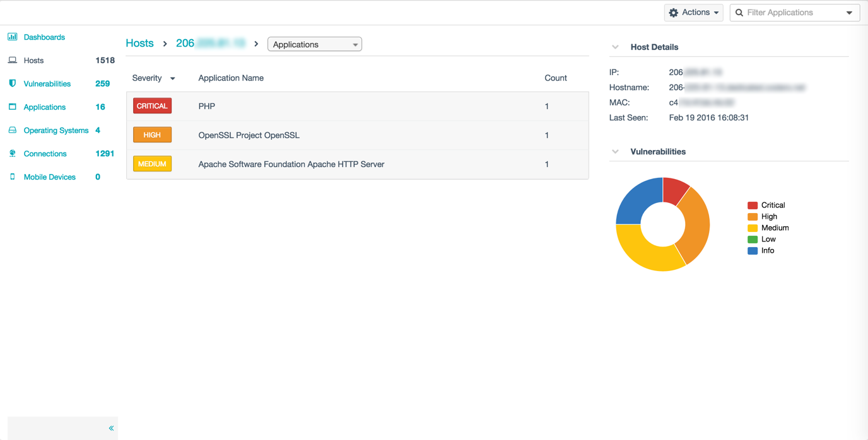Collapse the sidebar with the double-chevron icon
Viewport: 868px width, 440px height.
point(111,428)
